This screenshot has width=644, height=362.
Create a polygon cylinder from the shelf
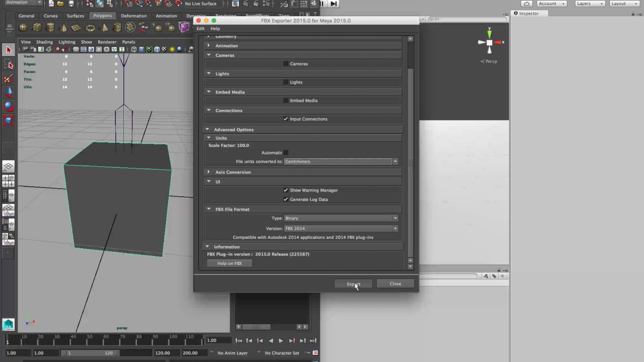click(50, 28)
